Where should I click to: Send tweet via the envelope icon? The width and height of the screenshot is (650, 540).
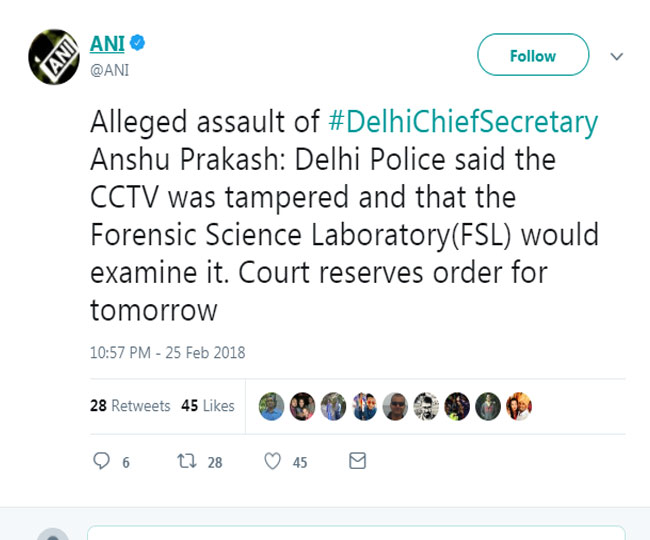[357, 461]
